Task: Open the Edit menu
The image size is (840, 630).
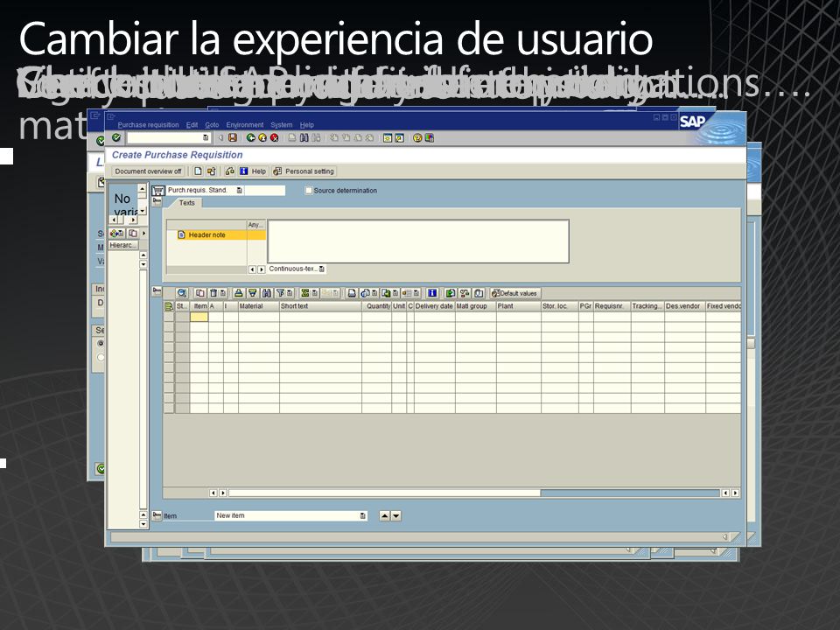Action: 192,125
